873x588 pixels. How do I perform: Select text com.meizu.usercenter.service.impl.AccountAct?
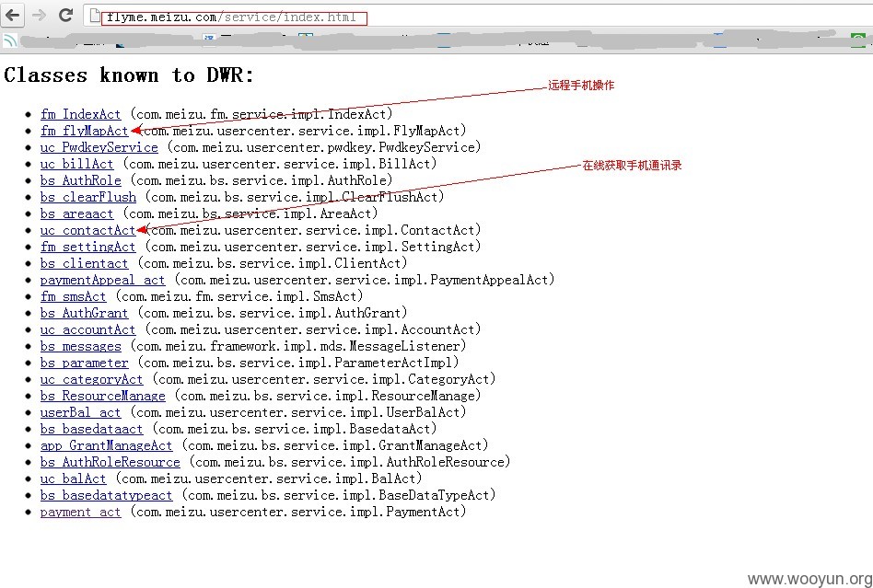(312, 329)
